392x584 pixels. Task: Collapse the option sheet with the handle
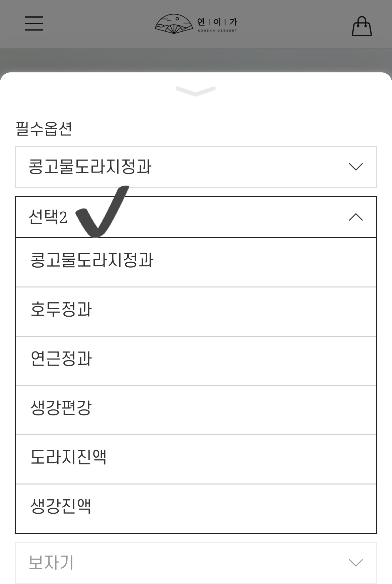click(196, 90)
